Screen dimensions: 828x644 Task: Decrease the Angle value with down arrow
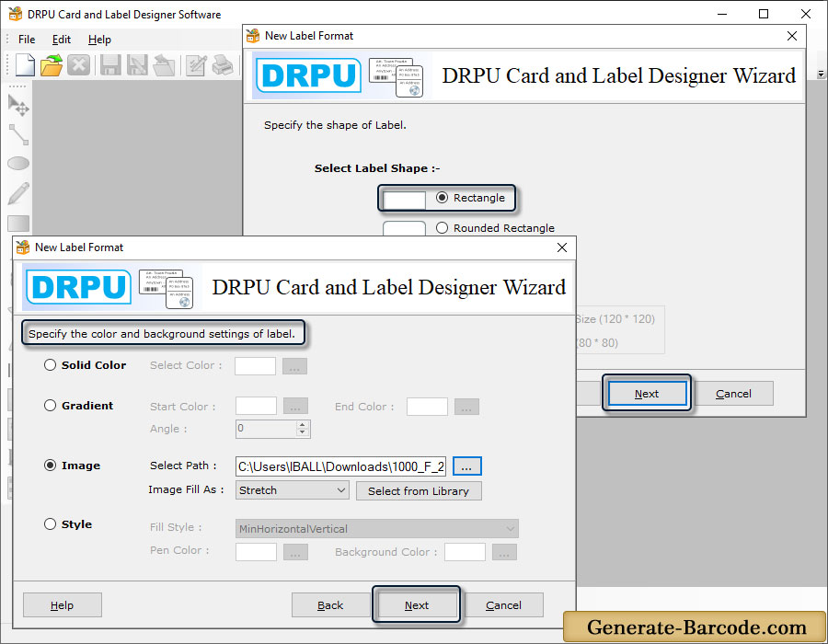[302, 432]
